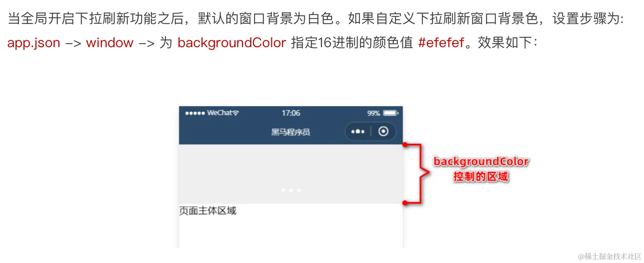This screenshot has width=644, height=263.
Task: Click the red window keyword
Action: [110, 42]
